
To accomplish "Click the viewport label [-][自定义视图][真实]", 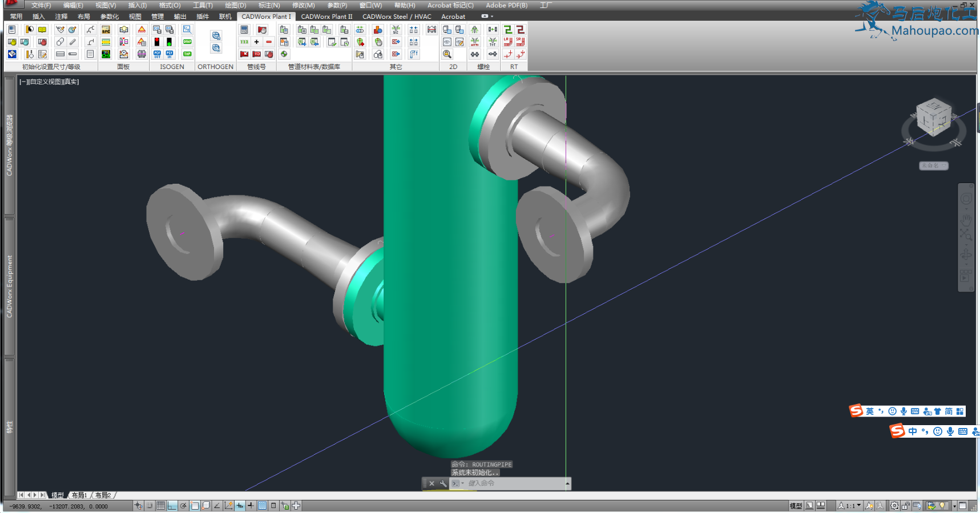I will coord(49,82).
